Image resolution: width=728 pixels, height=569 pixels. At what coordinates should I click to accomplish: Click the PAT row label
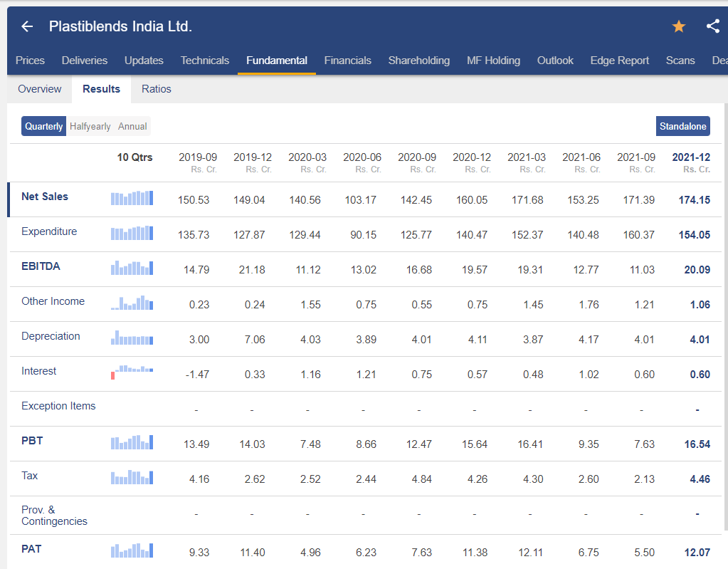click(x=31, y=549)
